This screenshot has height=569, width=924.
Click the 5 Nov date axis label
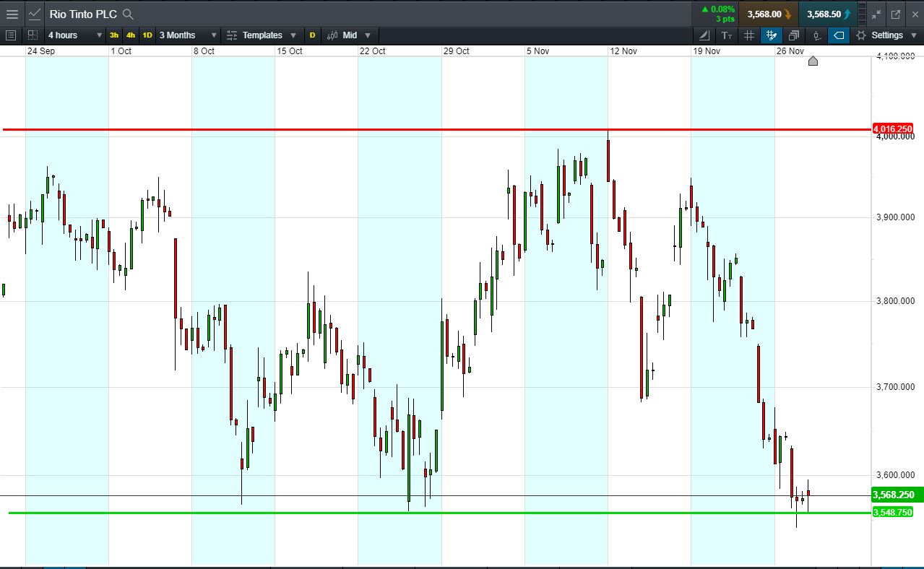click(540, 51)
